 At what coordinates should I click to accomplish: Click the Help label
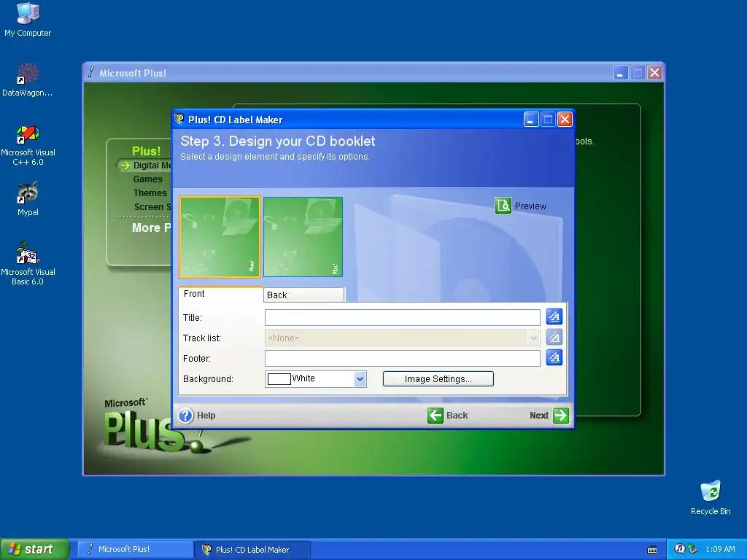click(x=206, y=415)
